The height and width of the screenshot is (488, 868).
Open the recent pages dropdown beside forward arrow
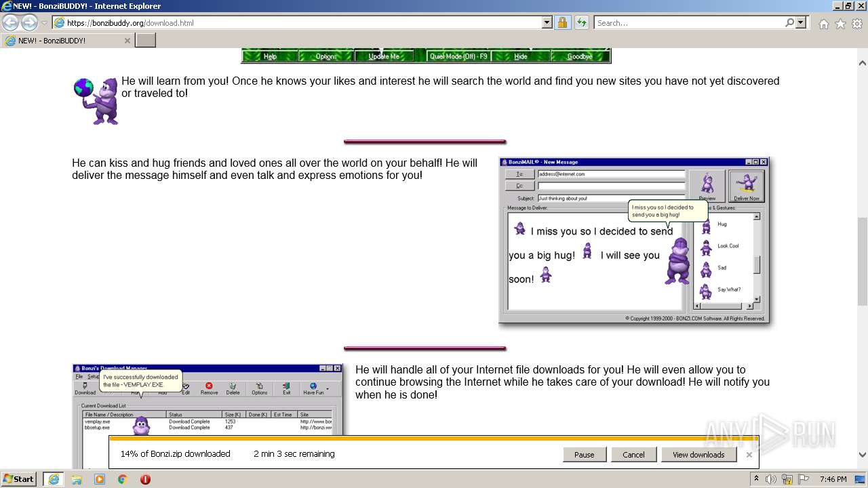pyautogui.click(x=44, y=23)
